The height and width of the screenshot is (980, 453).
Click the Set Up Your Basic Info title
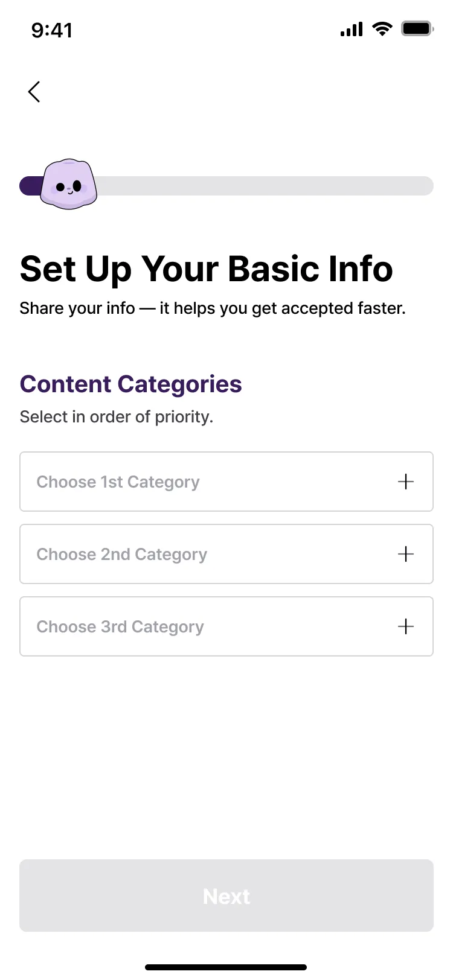pos(206,269)
